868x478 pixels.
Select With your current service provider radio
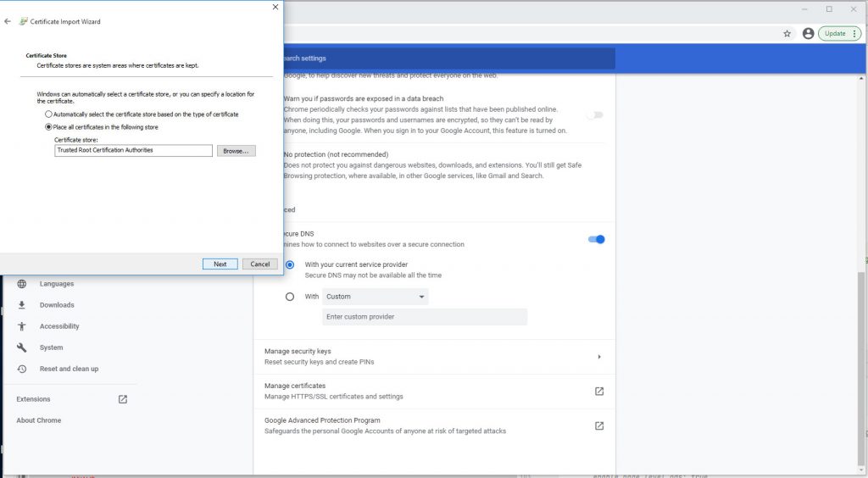coord(290,264)
